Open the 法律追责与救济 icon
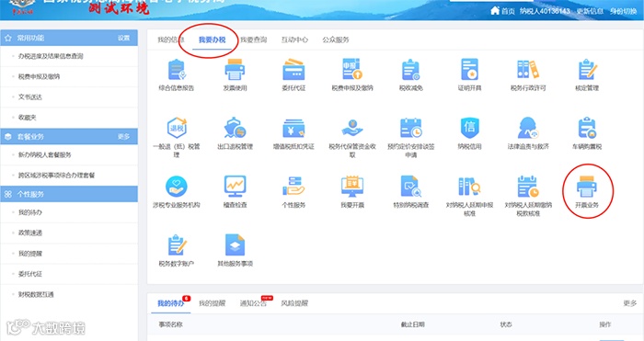644x341 pixels. coord(528,128)
